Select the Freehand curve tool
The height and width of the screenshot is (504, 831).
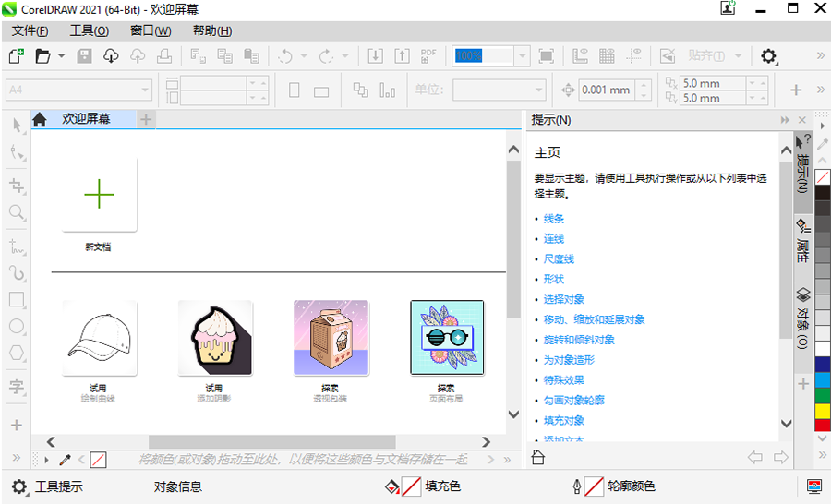click(x=17, y=246)
